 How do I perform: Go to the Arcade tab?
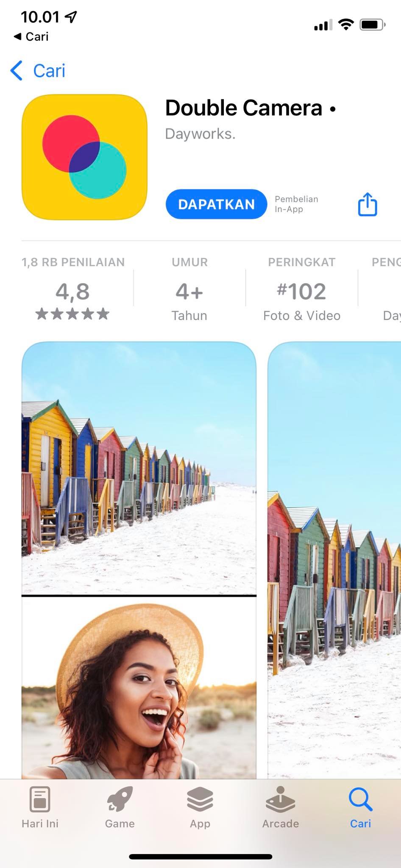(280, 808)
